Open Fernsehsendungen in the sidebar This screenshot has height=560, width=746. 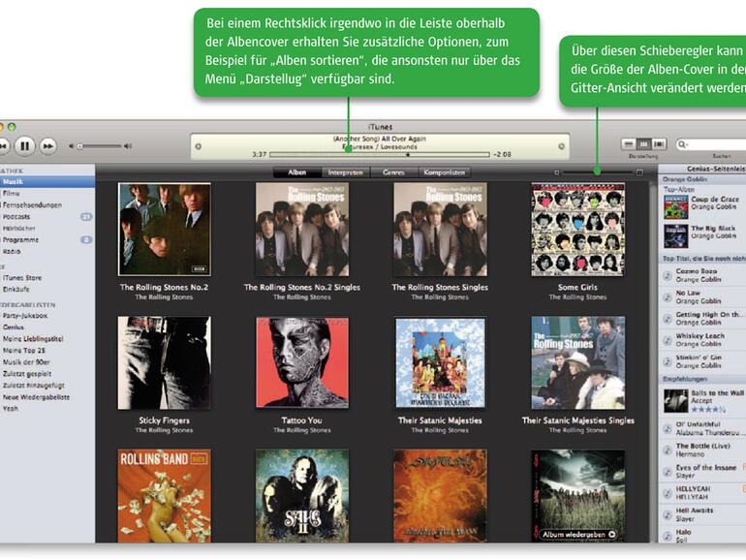click(x=47, y=205)
